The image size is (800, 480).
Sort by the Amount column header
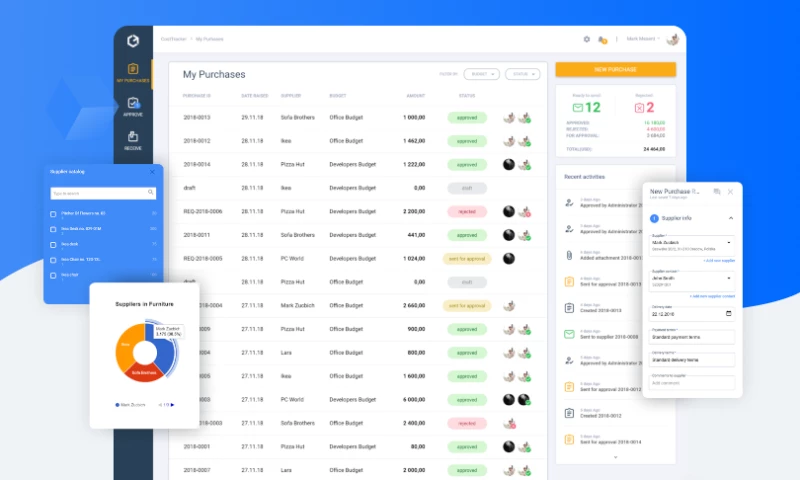click(x=415, y=96)
